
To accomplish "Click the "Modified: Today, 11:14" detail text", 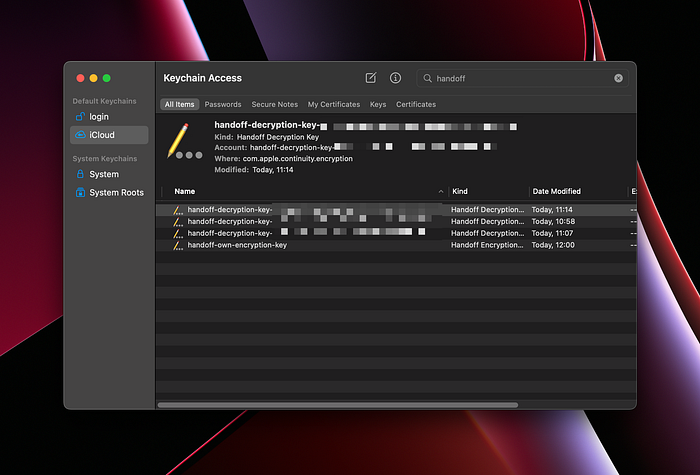I will 254,170.
